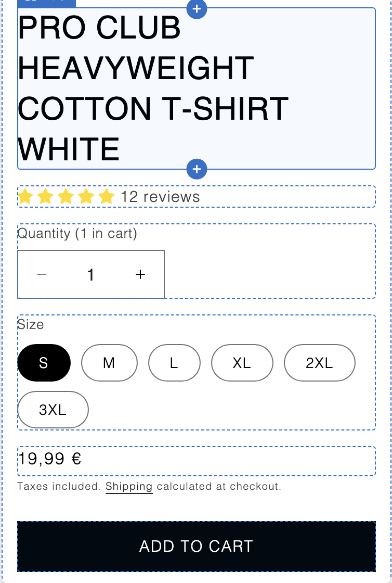Select the 19,99 € price block
Image resolution: width=392 pixels, height=583 pixels.
click(50, 459)
